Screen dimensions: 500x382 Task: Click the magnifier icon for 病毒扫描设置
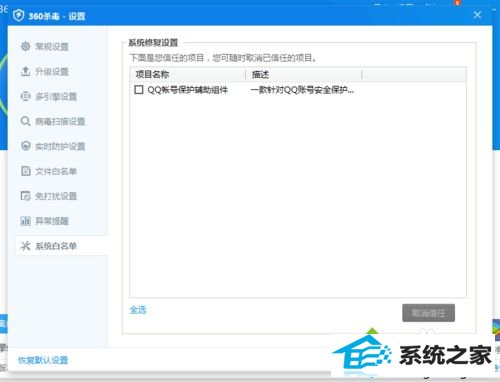[x=26, y=121]
